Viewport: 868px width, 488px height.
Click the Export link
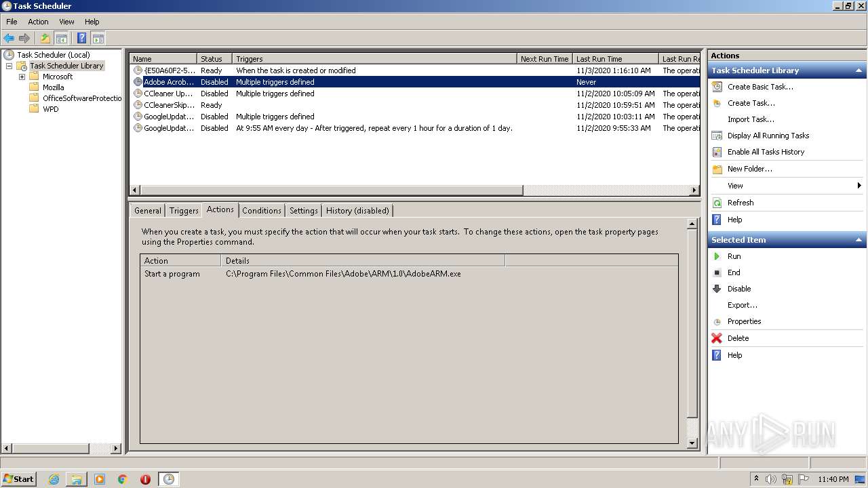click(743, 305)
